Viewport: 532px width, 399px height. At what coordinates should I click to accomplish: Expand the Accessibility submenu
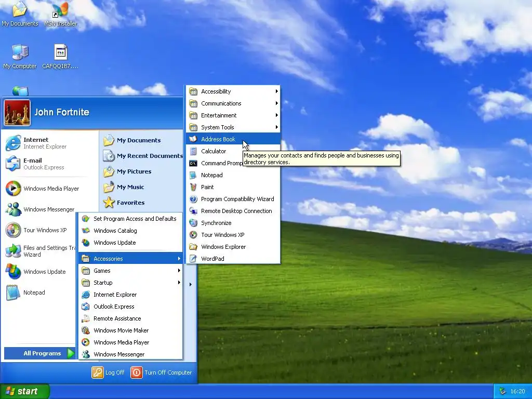[x=233, y=91]
